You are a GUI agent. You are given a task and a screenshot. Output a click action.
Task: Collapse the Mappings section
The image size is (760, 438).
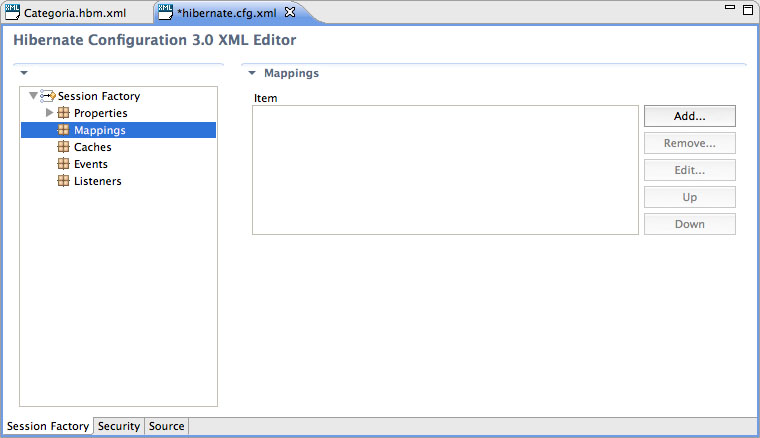pyautogui.click(x=252, y=73)
